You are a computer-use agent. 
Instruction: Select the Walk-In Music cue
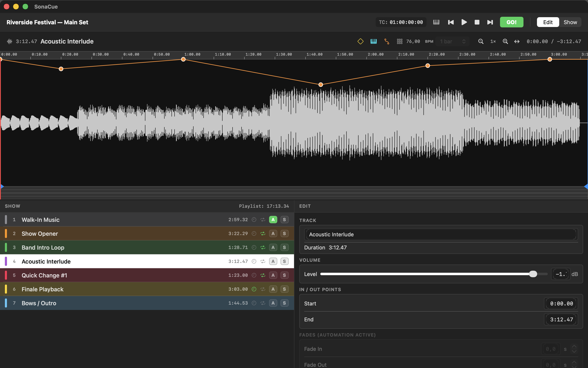tap(147, 220)
